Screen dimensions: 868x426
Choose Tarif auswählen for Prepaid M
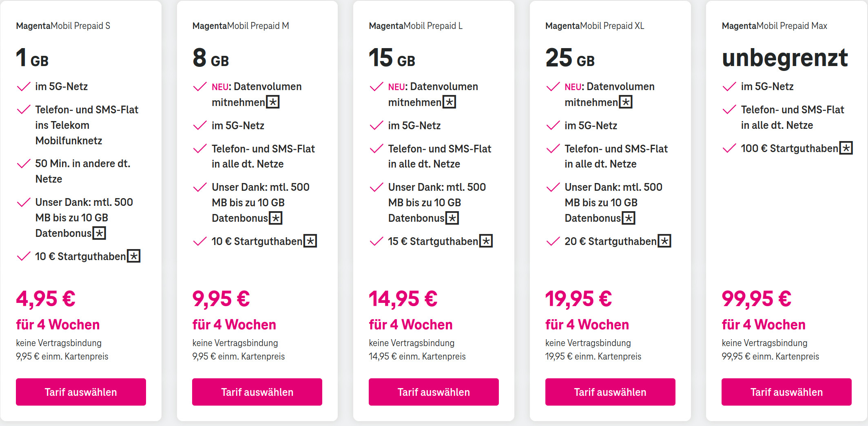(257, 392)
